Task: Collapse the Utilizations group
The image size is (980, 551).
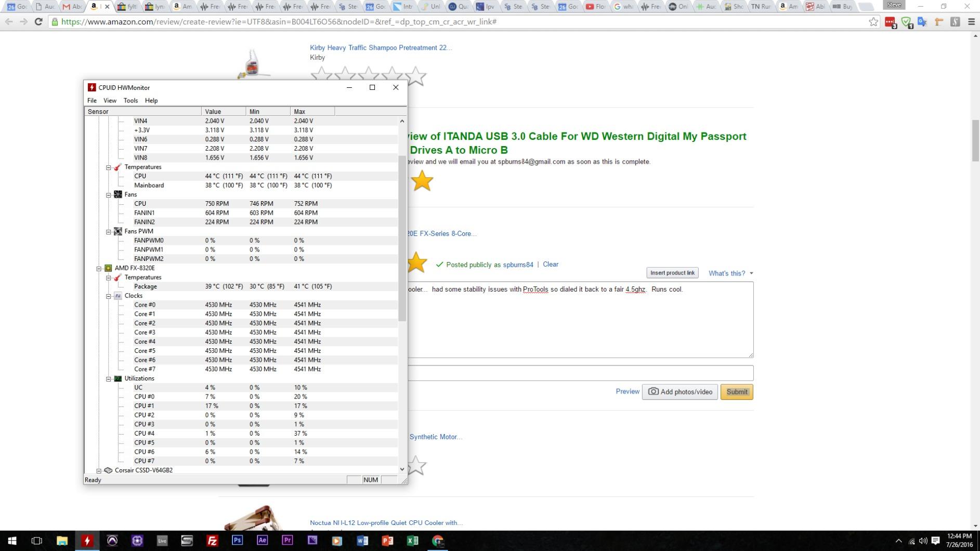Action: (109, 379)
